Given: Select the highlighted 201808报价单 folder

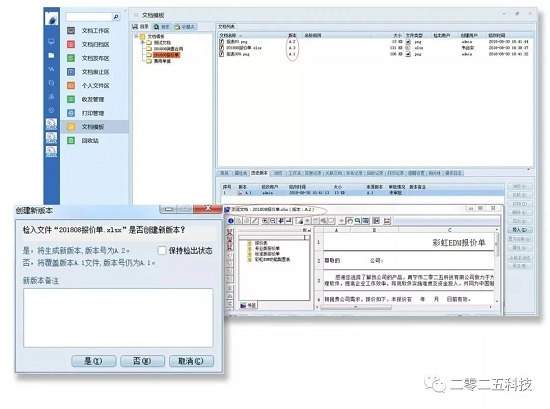Looking at the screenshot, I should [166, 55].
